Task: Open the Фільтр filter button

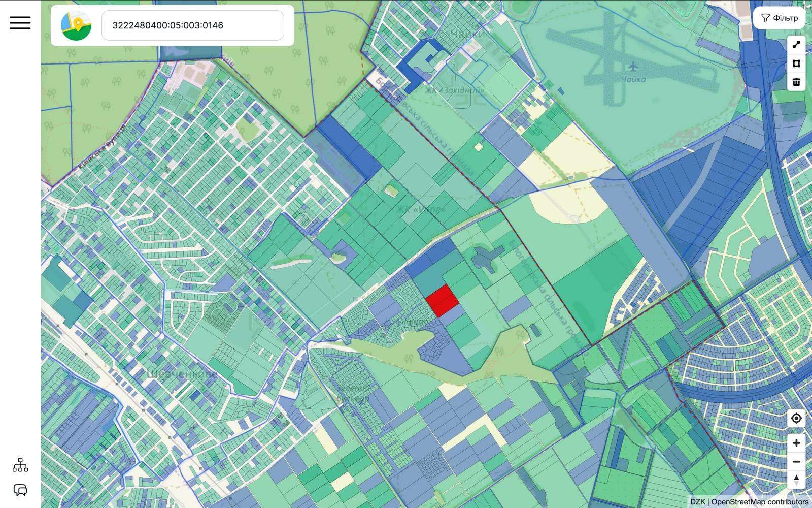Action: [780, 18]
